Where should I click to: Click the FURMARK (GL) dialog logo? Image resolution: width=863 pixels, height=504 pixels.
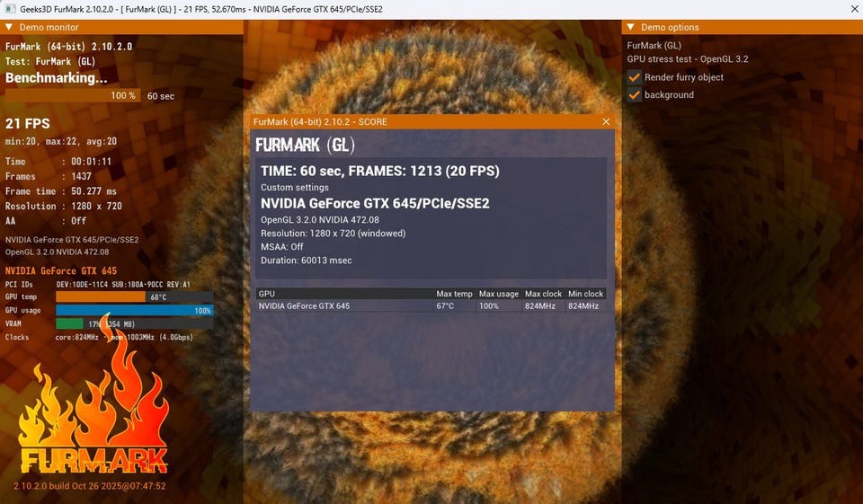click(305, 145)
